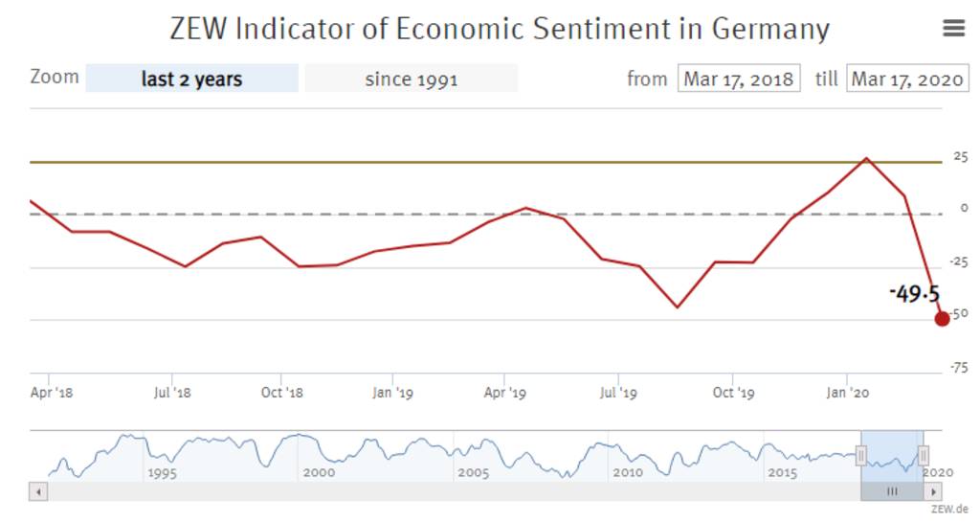
Task: Select the 'since 1991' zoom range
Action: coord(412,79)
